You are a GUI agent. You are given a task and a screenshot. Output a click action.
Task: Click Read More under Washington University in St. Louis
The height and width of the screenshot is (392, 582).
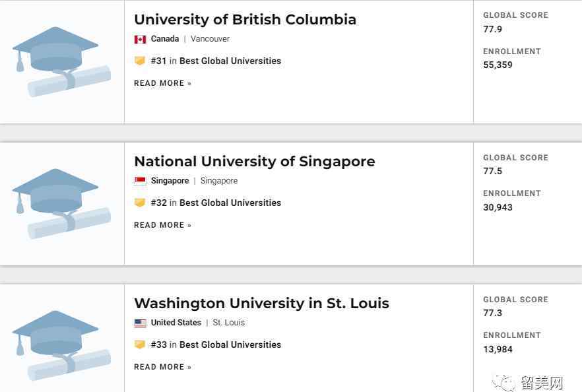(162, 367)
